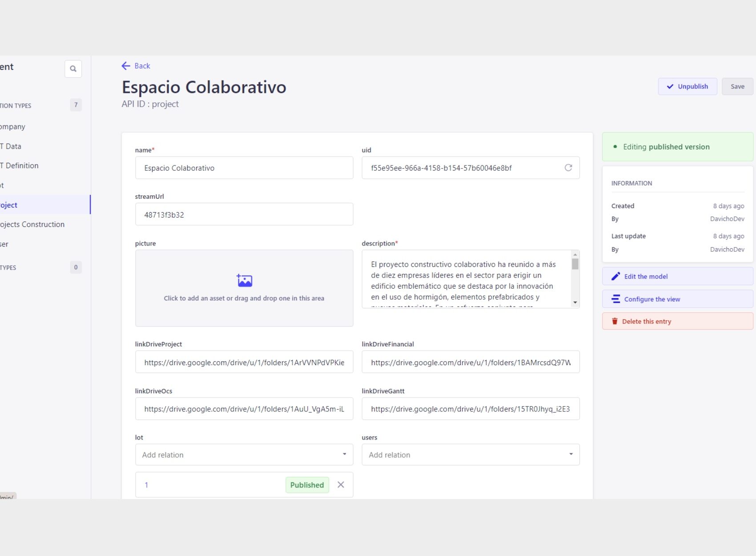Open Projects Construction collection type
This screenshot has width=756, height=556.
(32, 224)
